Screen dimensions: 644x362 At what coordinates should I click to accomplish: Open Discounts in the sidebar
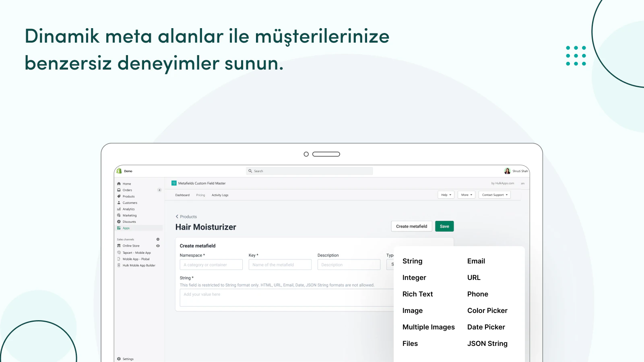pyautogui.click(x=129, y=222)
